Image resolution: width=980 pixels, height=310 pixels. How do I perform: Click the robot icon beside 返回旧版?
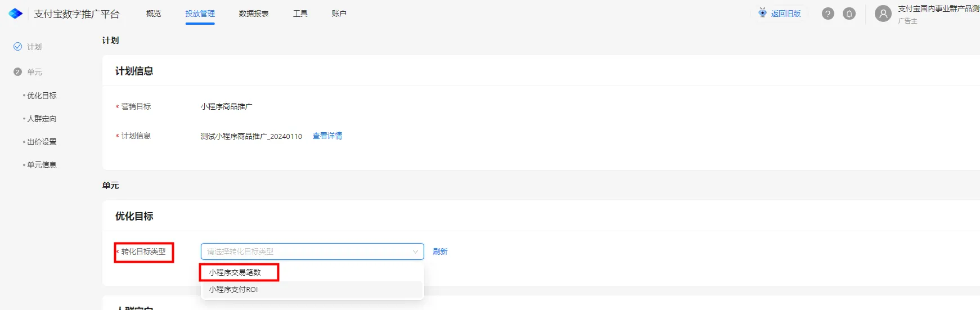click(x=762, y=13)
